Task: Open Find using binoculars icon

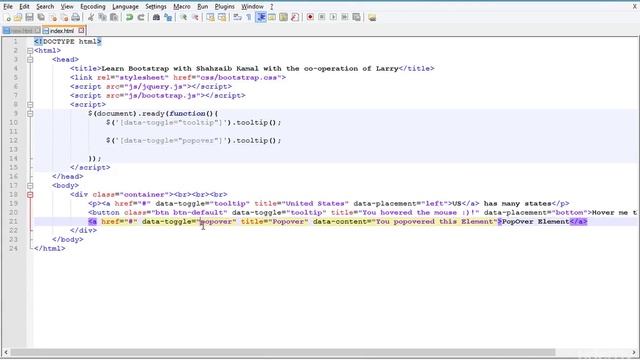Action: [156, 18]
